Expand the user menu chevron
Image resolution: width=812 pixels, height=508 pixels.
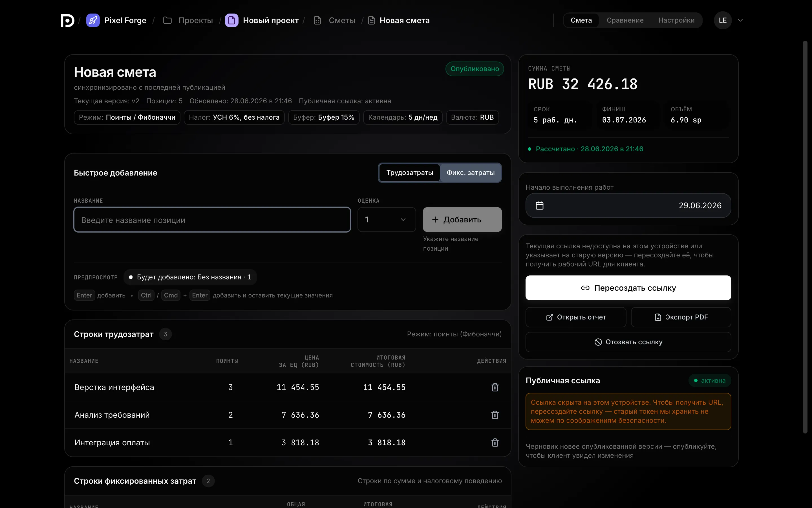point(741,21)
